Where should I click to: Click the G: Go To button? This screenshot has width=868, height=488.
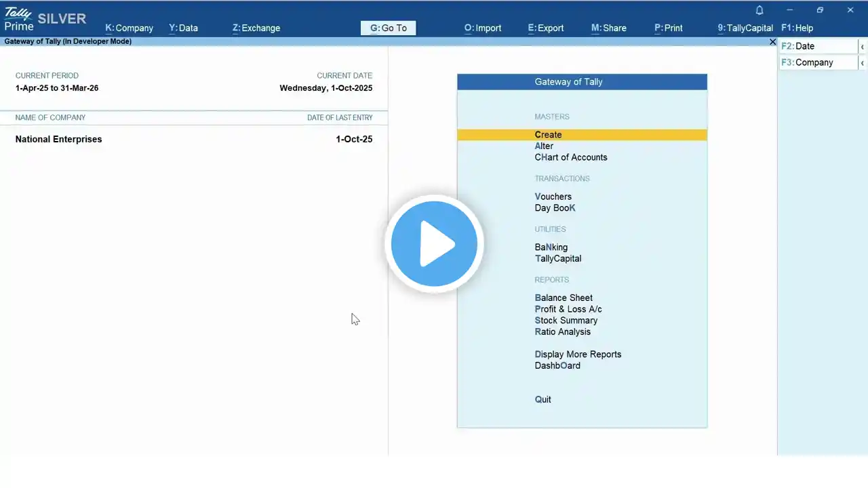[389, 28]
